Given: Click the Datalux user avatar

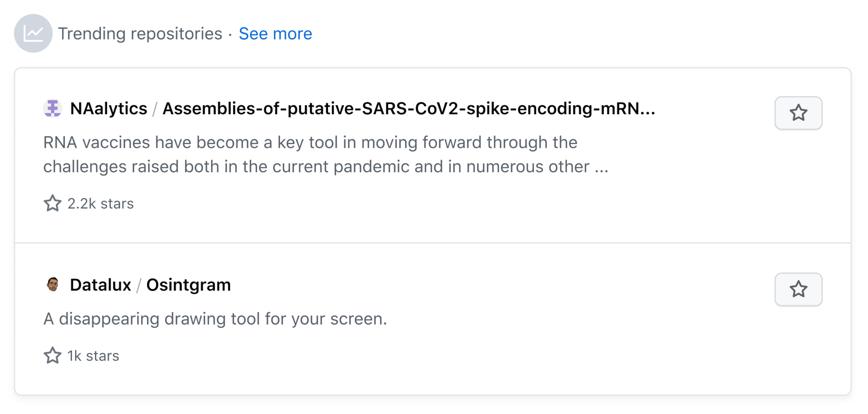Looking at the screenshot, I should click(x=52, y=285).
